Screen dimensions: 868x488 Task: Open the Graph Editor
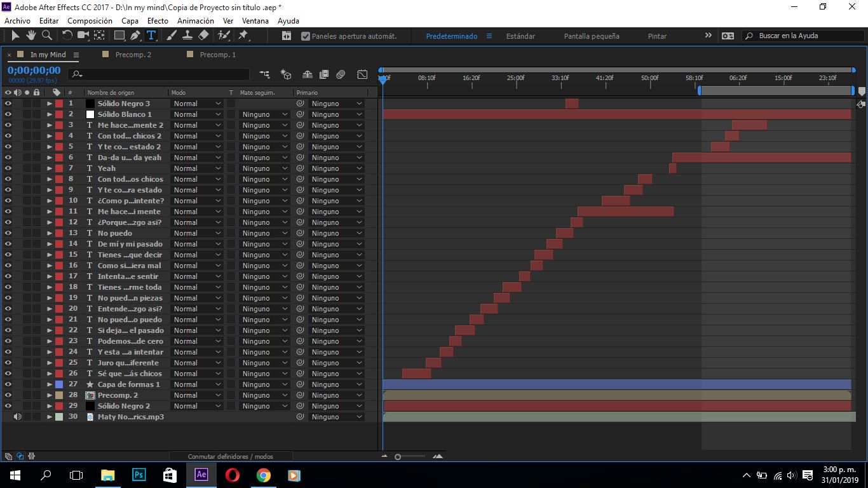click(x=362, y=74)
